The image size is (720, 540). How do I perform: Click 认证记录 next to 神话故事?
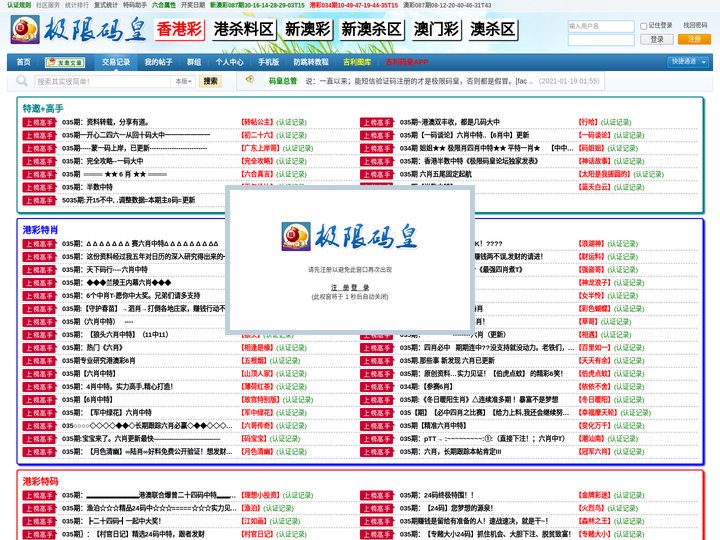(629, 161)
